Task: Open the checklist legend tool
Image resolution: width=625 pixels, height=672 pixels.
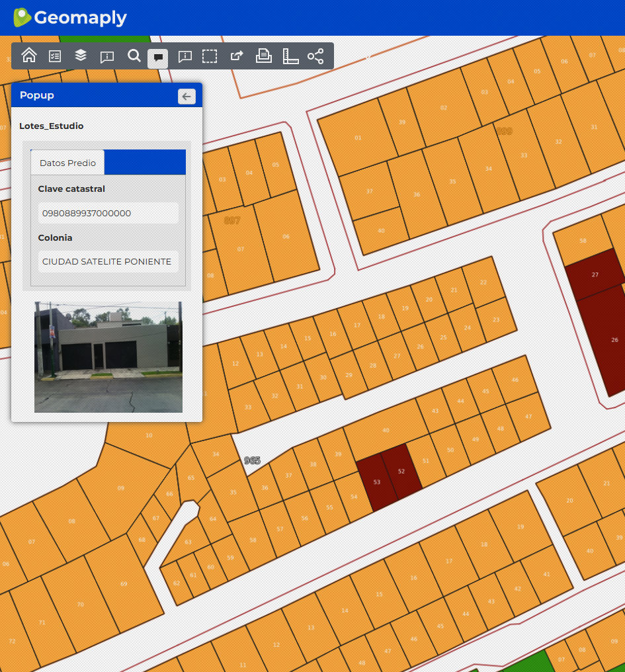Action: [x=55, y=56]
